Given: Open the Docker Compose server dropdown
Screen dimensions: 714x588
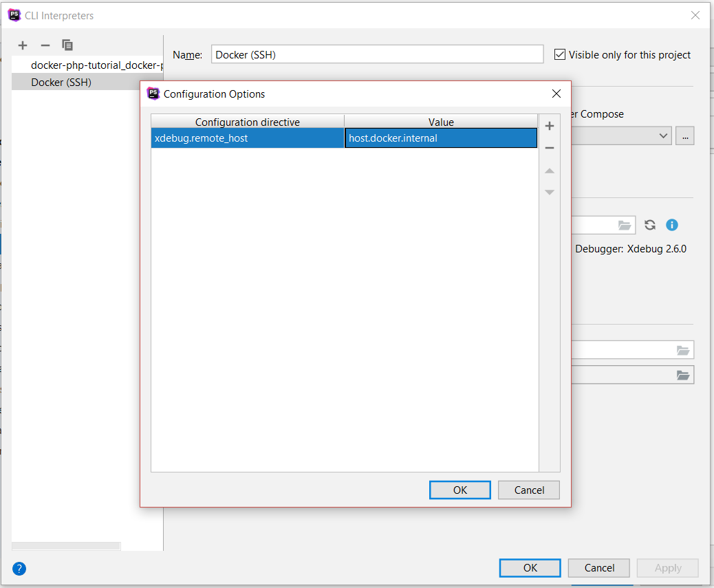Looking at the screenshot, I should (663, 135).
